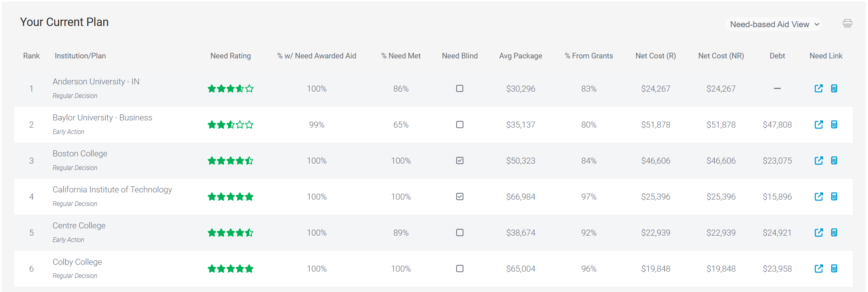The height and width of the screenshot is (292, 868).
Task: Open Anderson University external need link
Action: click(819, 88)
